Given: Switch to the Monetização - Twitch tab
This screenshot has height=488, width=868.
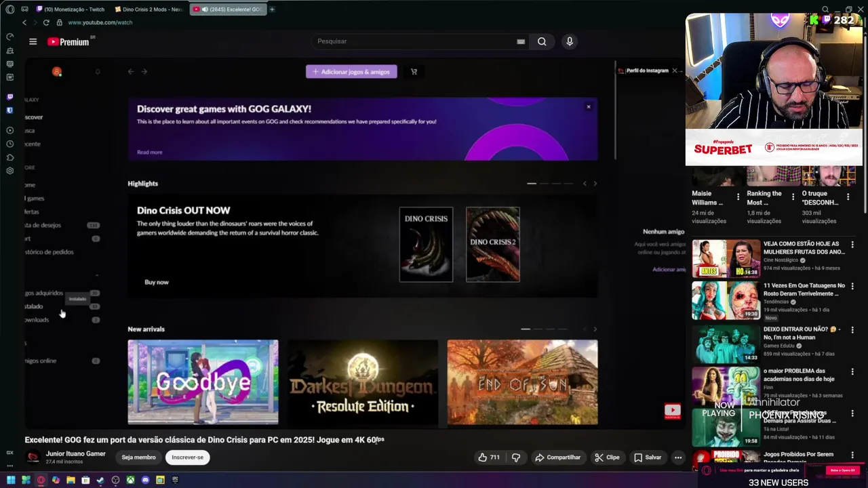Looking at the screenshot, I should [71, 9].
